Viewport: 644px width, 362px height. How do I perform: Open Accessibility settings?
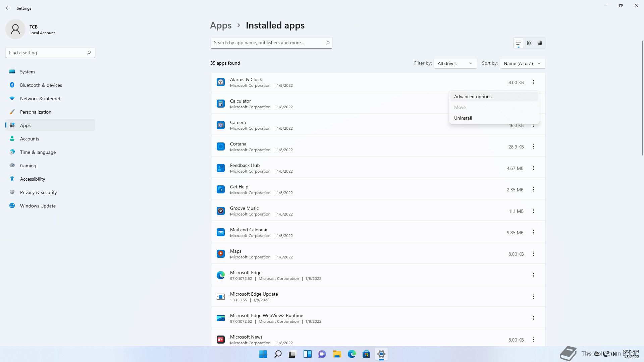click(x=50, y=179)
